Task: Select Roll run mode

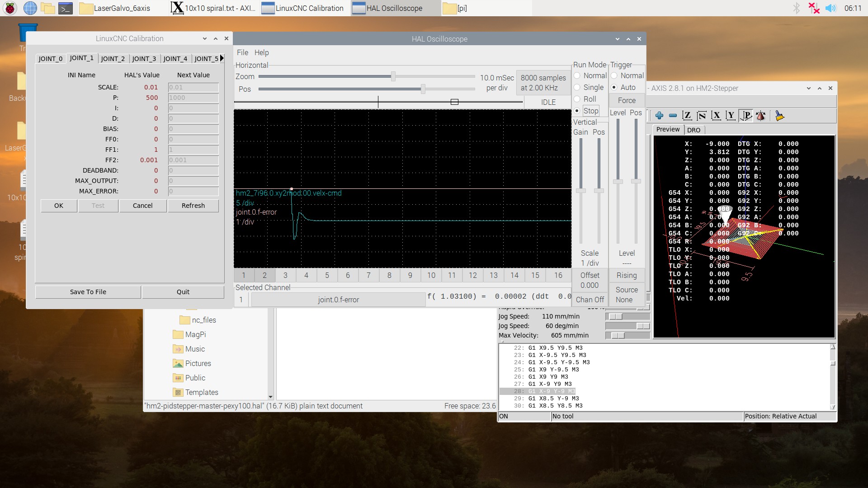Action: pyautogui.click(x=585, y=99)
